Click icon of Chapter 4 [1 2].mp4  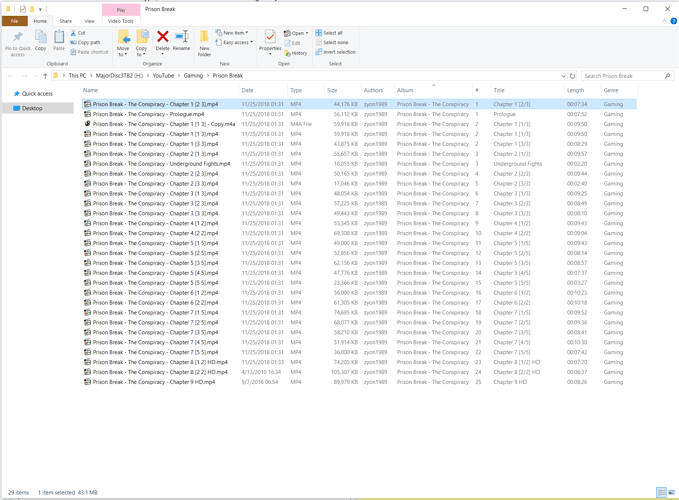(x=87, y=223)
